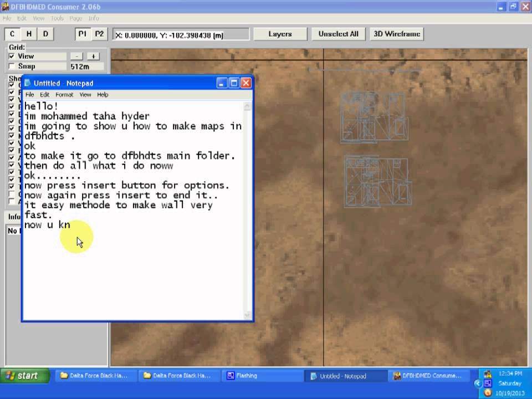
Task: Open Notepad's Format menu
Action: coord(64,95)
